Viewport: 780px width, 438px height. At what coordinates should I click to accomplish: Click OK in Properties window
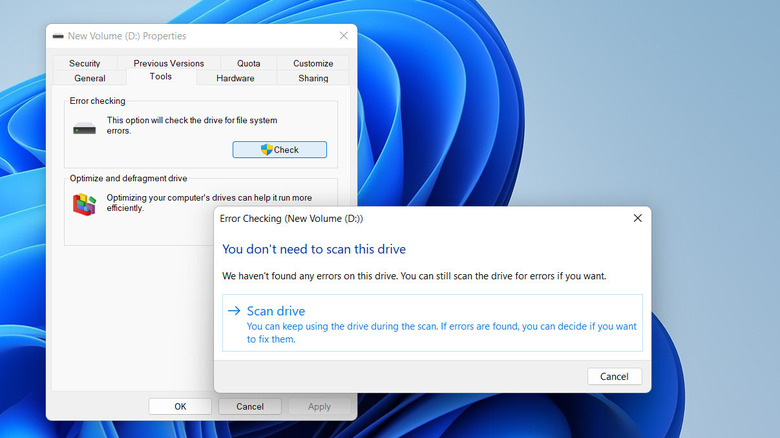coord(180,407)
